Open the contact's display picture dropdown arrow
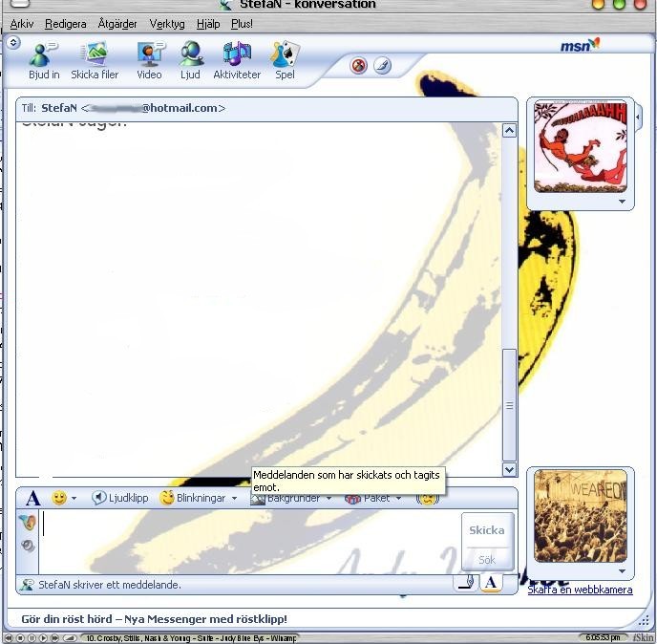 (622, 202)
